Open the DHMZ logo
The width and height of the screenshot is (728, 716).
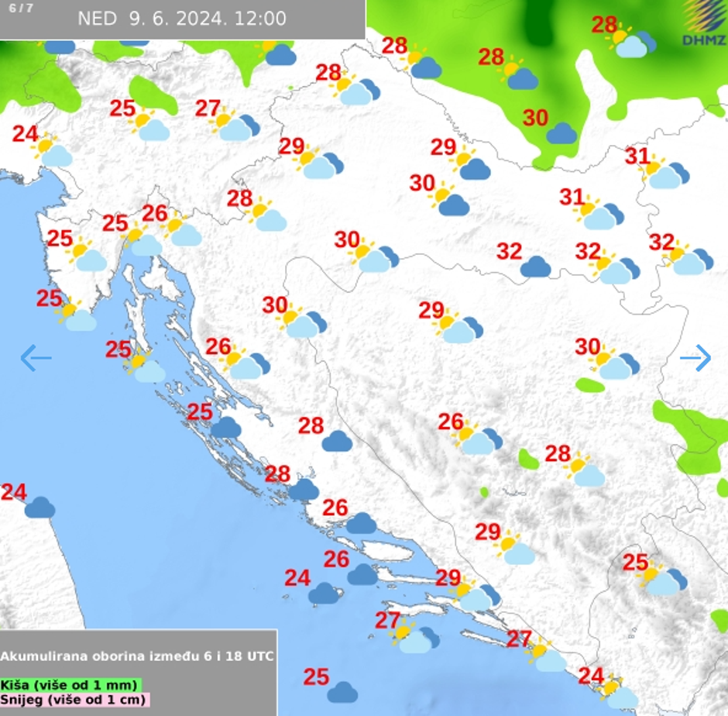pyautogui.click(x=703, y=23)
